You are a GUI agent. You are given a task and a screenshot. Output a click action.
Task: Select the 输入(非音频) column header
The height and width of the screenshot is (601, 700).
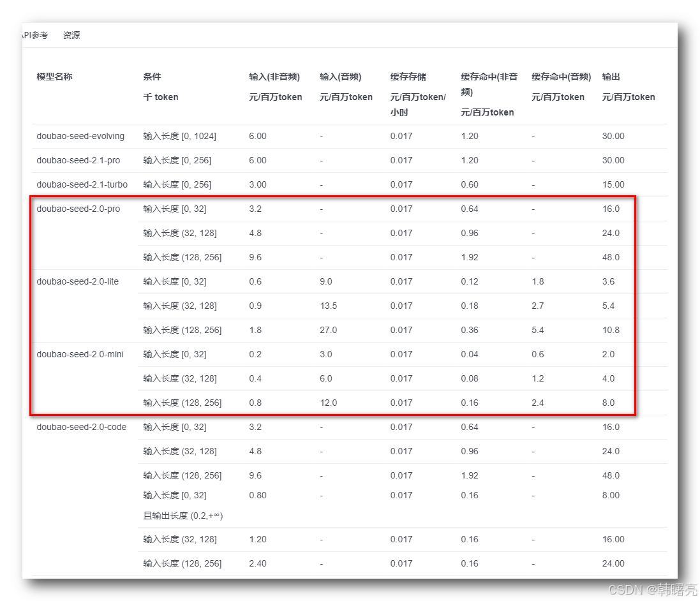tap(274, 77)
